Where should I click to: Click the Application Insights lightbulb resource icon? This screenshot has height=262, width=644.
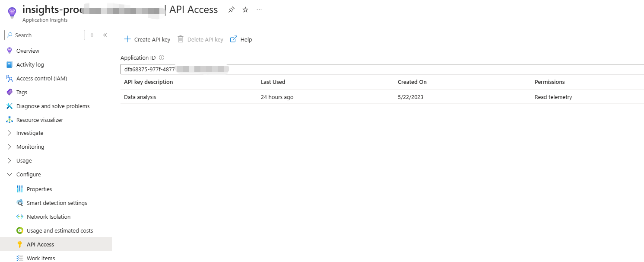pyautogui.click(x=12, y=13)
